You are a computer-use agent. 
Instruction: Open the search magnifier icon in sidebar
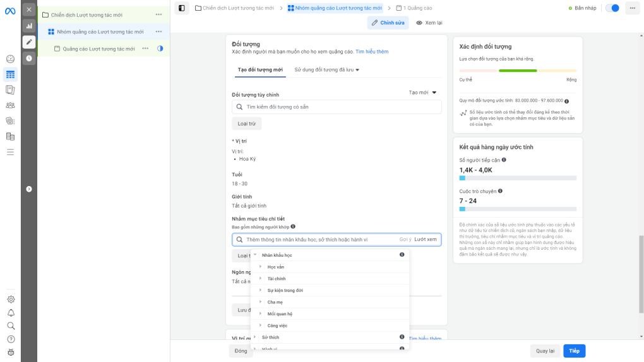pos(11,326)
